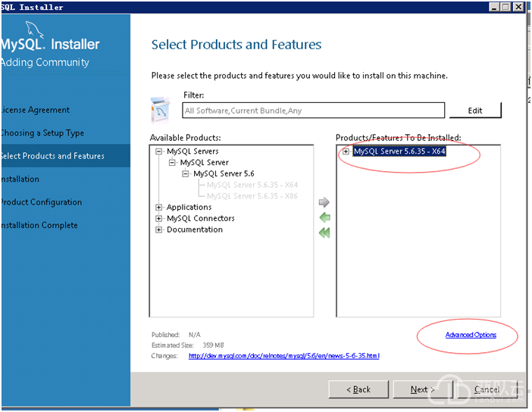Screen dimensions: 532x412
Task: Minimize the MySQL Installer window
Action: point(494,7)
